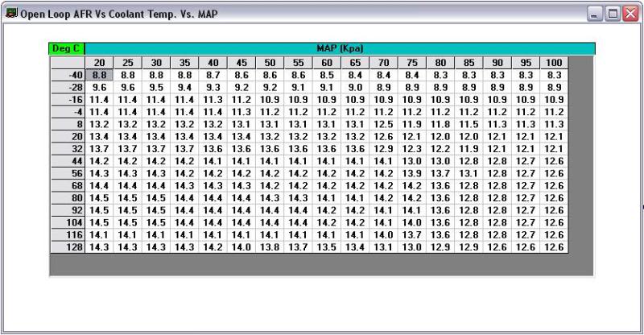Select the 12.6 cell at 128 row, 100 column

[554, 247]
